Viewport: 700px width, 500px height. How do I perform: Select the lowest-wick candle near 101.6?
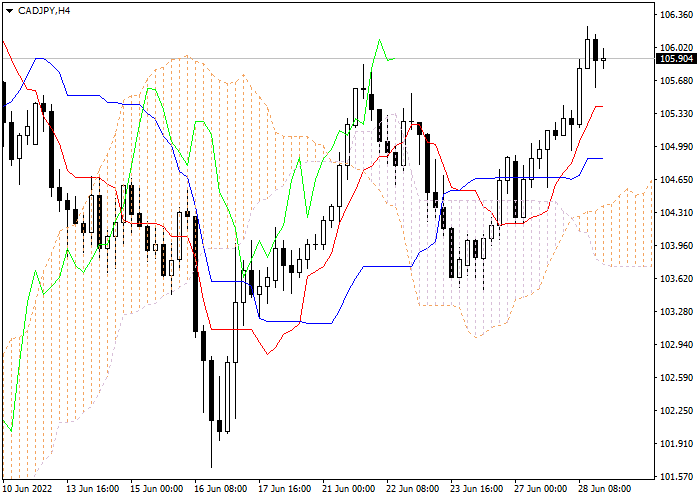click(211, 413)
